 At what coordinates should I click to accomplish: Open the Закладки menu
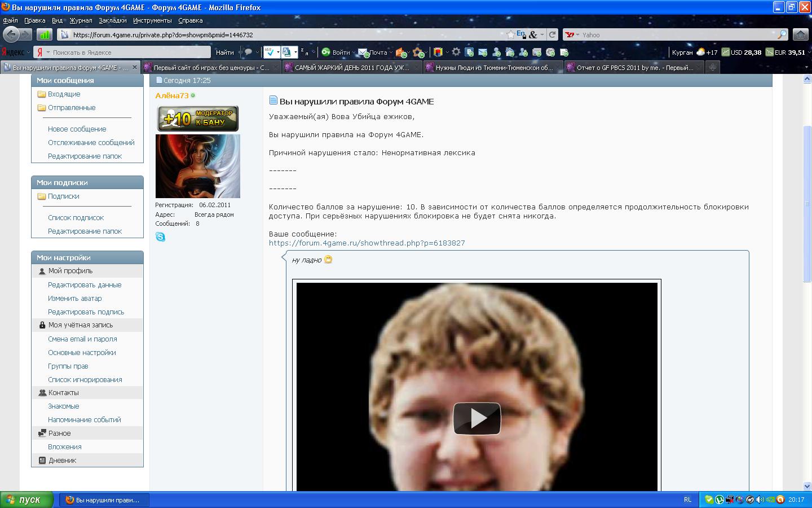113,20
